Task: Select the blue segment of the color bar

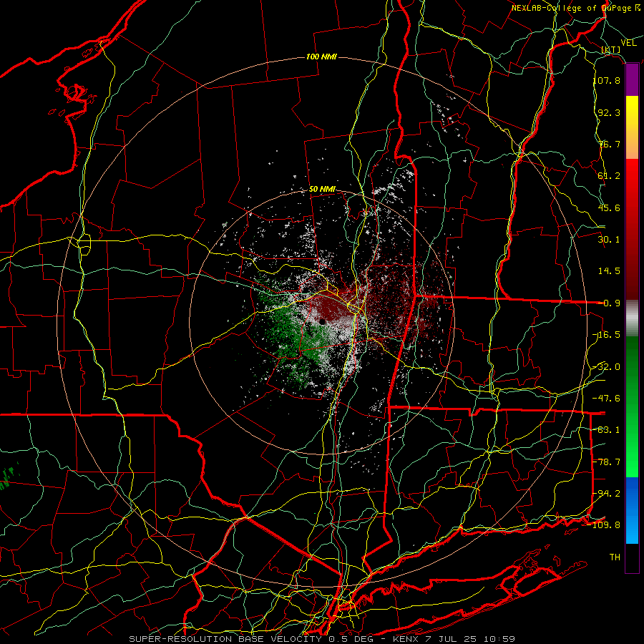Action: (632, 510)
